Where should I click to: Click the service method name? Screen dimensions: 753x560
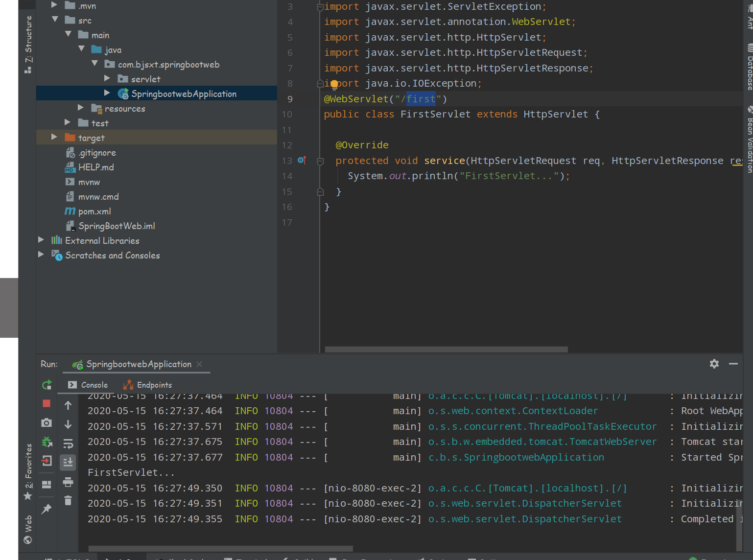(445, 161)
